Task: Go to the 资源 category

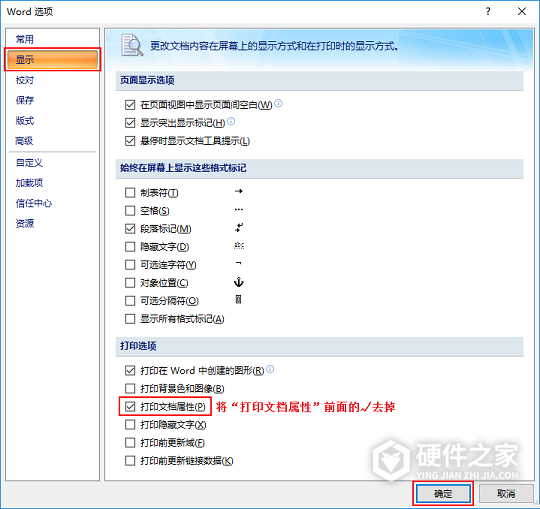Action: point(25,224)
